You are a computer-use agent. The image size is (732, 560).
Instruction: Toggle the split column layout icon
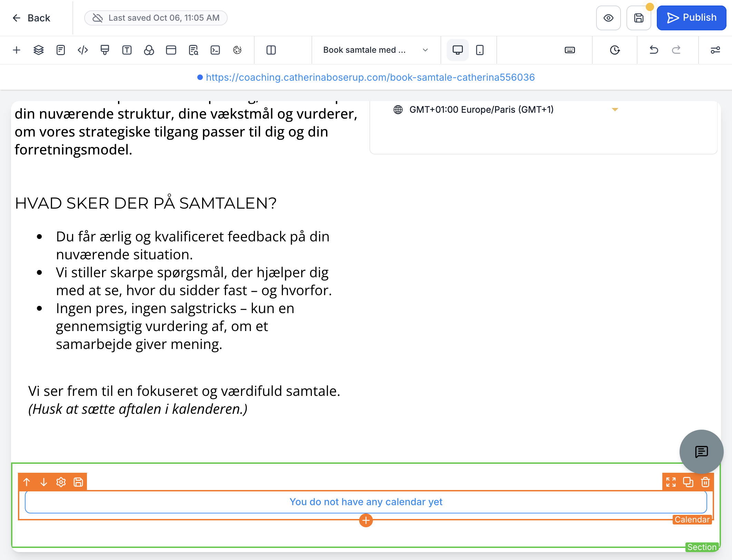[x=271, y=50]
